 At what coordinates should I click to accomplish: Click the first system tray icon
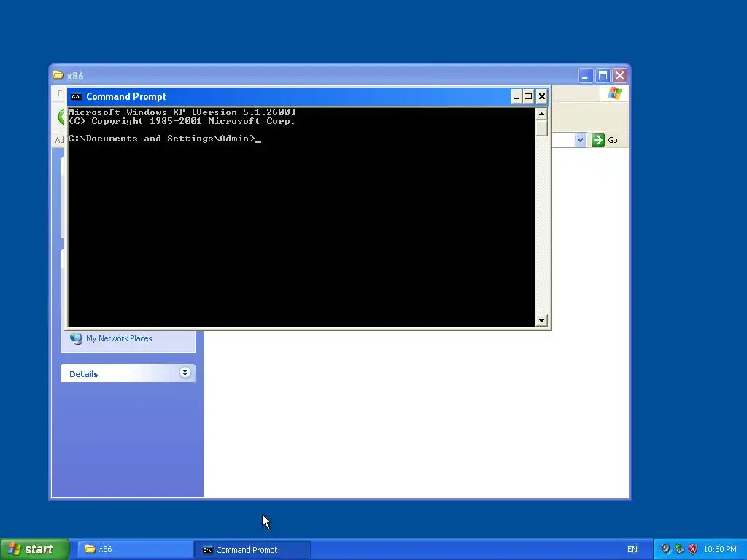pos(665,549)
